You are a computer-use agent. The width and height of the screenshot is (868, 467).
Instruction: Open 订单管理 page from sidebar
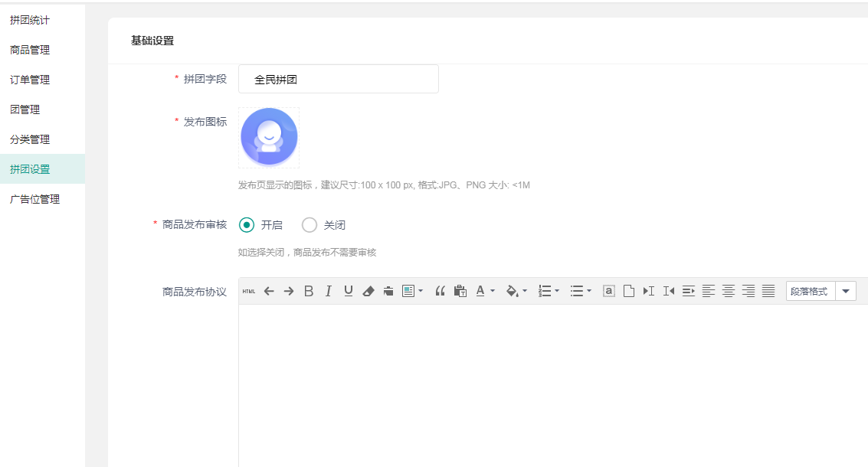30,80
